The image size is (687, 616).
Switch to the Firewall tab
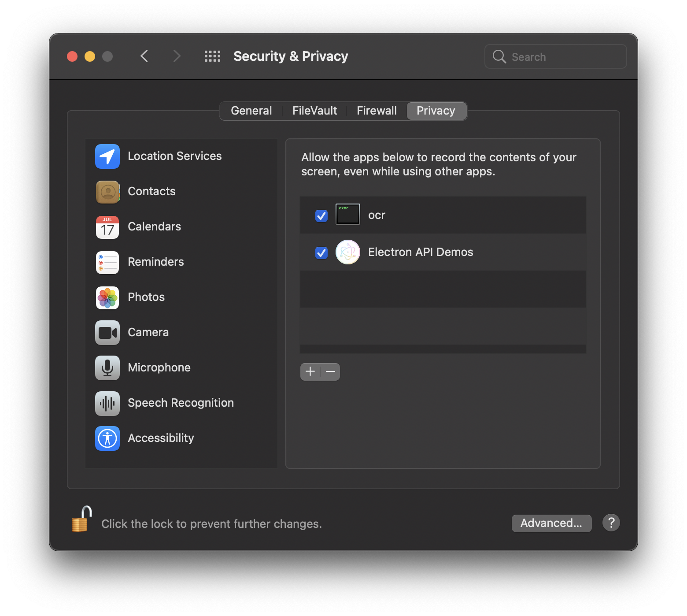tap(377, 111)
